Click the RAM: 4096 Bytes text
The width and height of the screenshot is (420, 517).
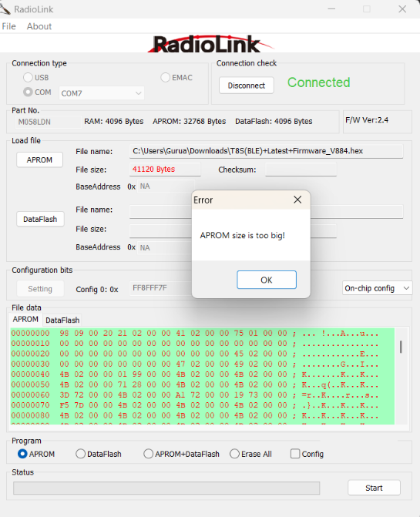point(114,121)
